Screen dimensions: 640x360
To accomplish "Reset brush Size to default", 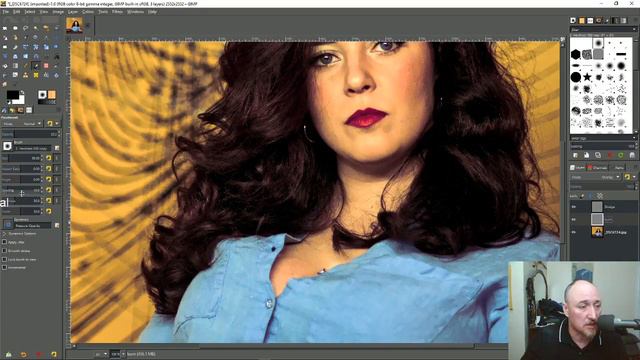I will 48,158.
